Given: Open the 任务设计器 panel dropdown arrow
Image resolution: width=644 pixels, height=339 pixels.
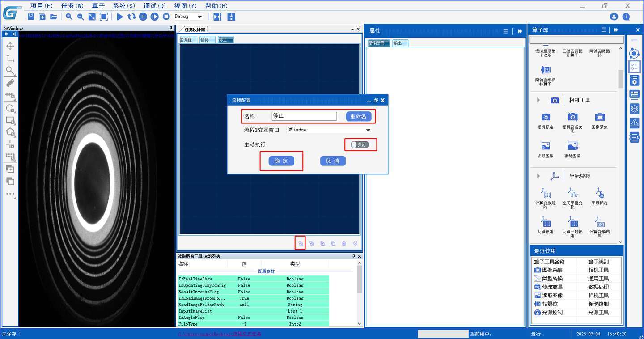Looking at the screenshot, I should (x=352, y=29).
